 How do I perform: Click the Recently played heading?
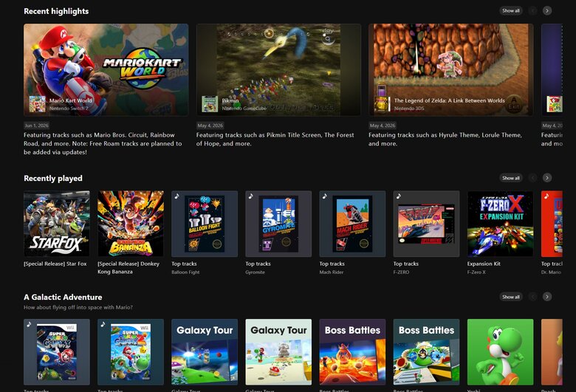pyautogui.click(x=53, y=179)
